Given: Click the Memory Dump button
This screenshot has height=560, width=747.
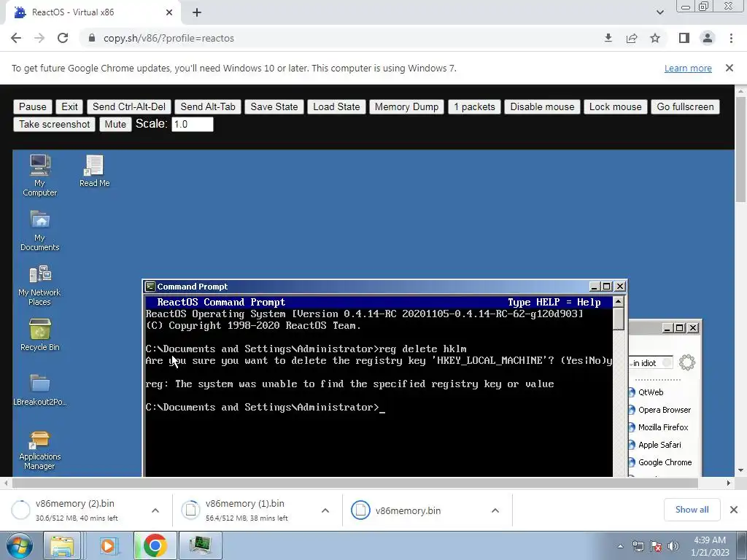Looking at the screenshot, I should [x=406, y=106].
